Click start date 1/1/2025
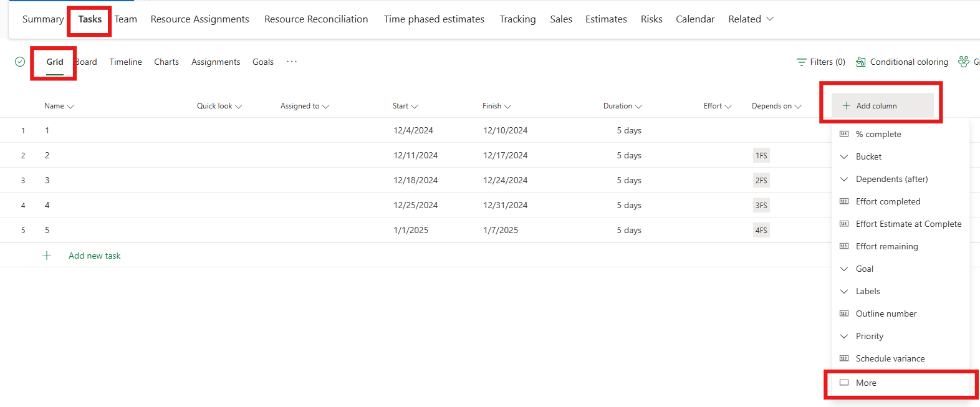This screenshot has width=980, height=407. 411,230
